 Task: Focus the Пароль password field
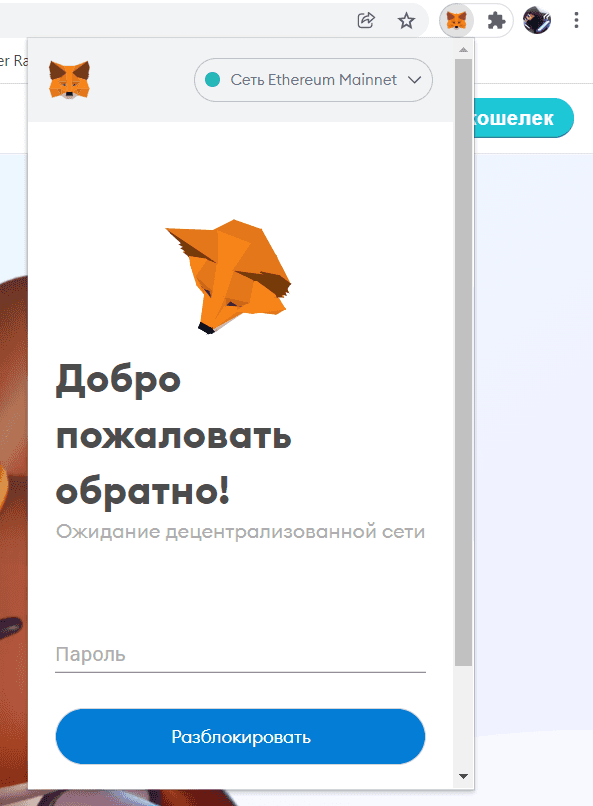click(x=240, y=655)
